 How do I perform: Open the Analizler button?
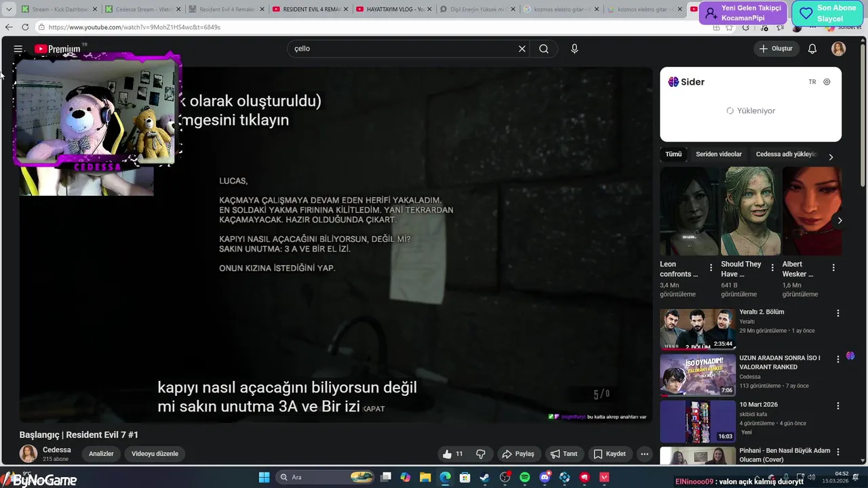click(x=101, y=454)
